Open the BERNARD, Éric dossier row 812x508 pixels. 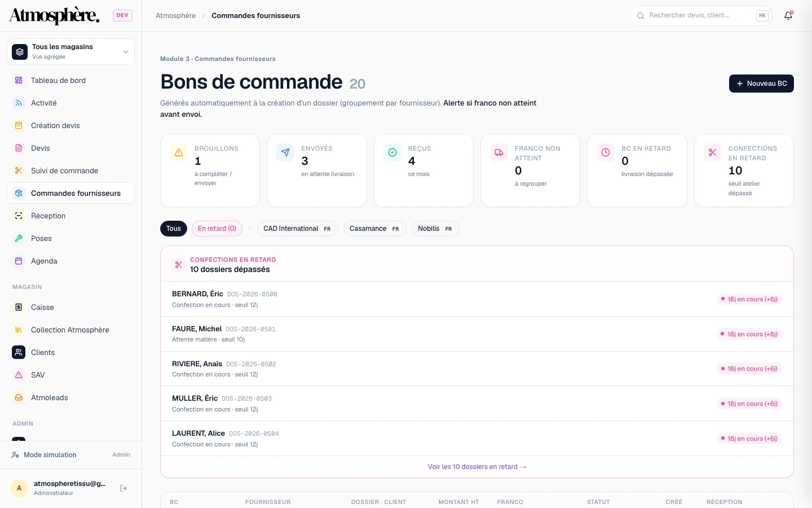click(x=477, y=299)
